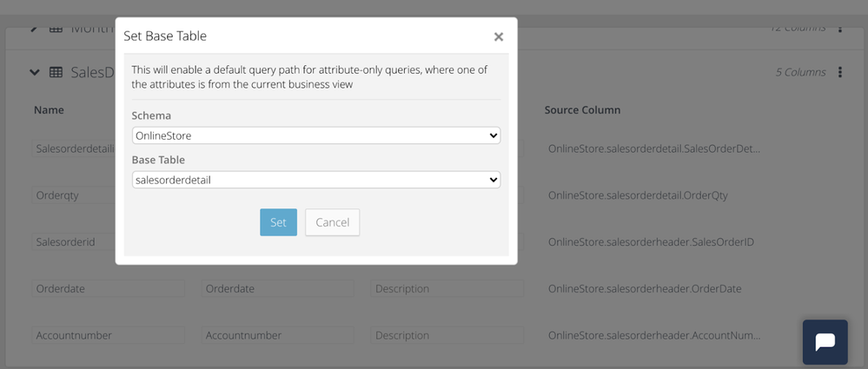This screenshot has width=868, height=369.
Task: Cancel the Set Base Table dialog
Action: [x=332, y=222]
